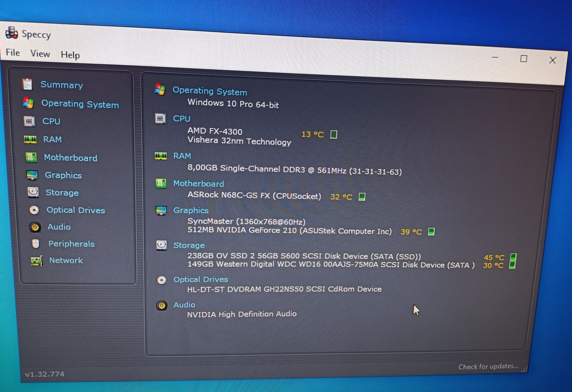
Task: Open Audio section from sidebar
Action: [59, 227]
